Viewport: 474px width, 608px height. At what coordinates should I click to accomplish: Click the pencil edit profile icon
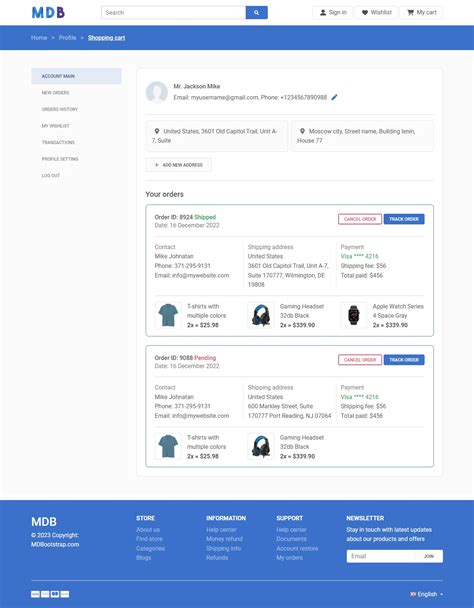tap(334, 97)
